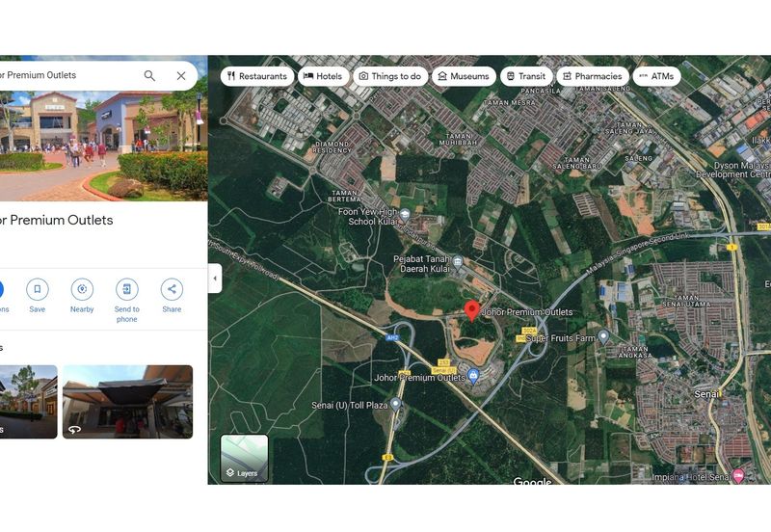Image resolution: width=771 pixels, height=532 pixels.
Task: Click the Taman Angkasa map label
Action: [x=635, y=352]
